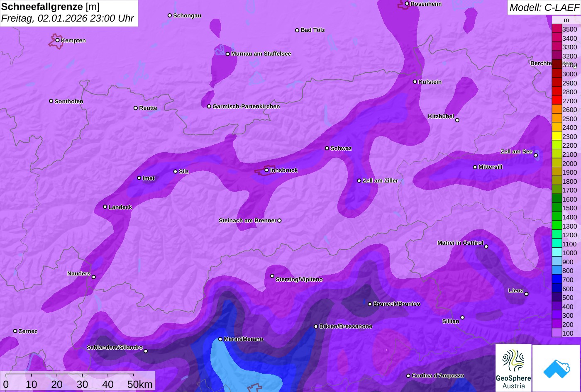Click the Matrei in Osttirol dot
The height and width of the screenshot is (392, 581).
tap(486, 246)
